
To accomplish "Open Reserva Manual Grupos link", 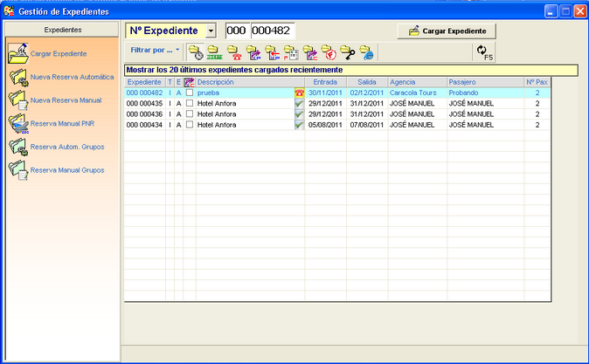I will tap(67, 170).
